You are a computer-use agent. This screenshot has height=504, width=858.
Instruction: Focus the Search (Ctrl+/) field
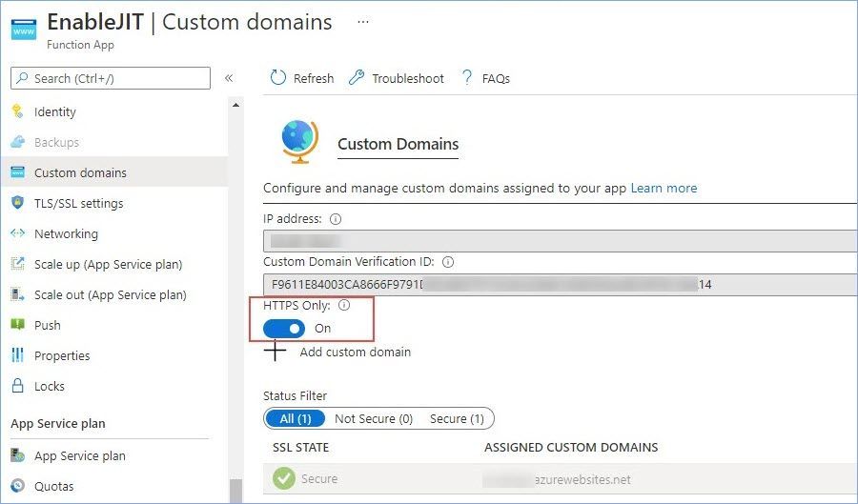click(111, 78)
